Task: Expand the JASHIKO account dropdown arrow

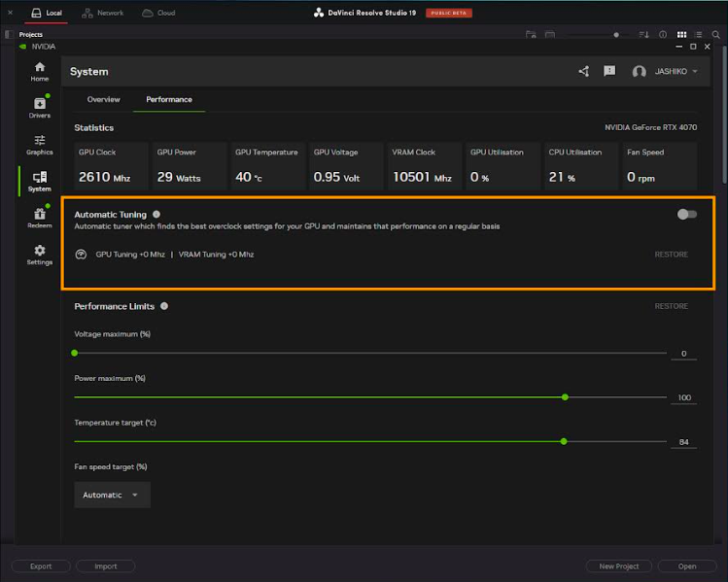Action: point(695,72)
